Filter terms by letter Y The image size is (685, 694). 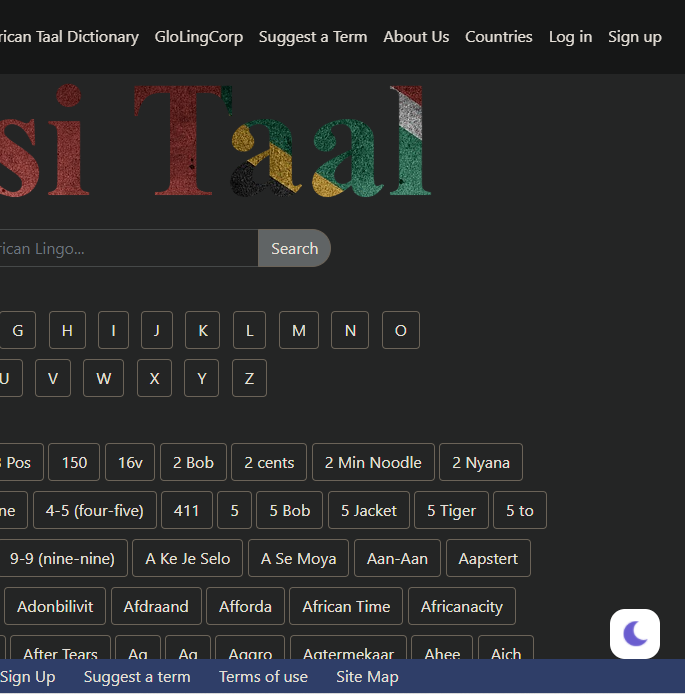pyautogui.click(x=201, y=378)
